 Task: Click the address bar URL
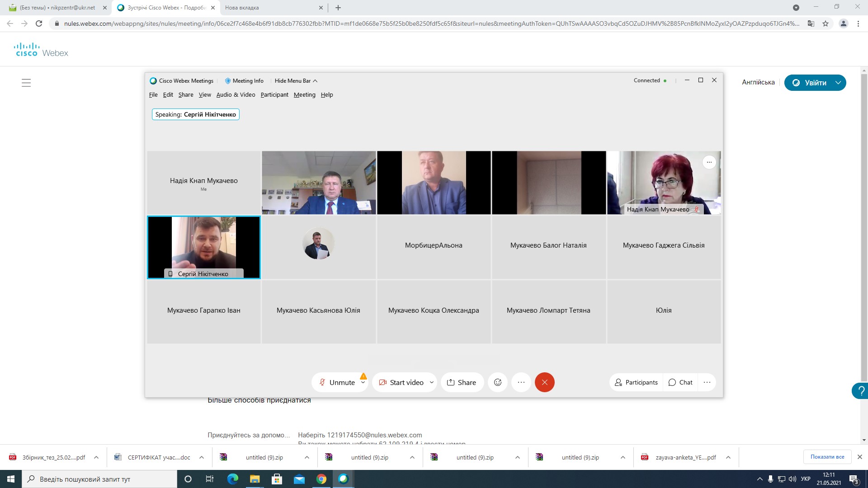click(x=431, y=23)
